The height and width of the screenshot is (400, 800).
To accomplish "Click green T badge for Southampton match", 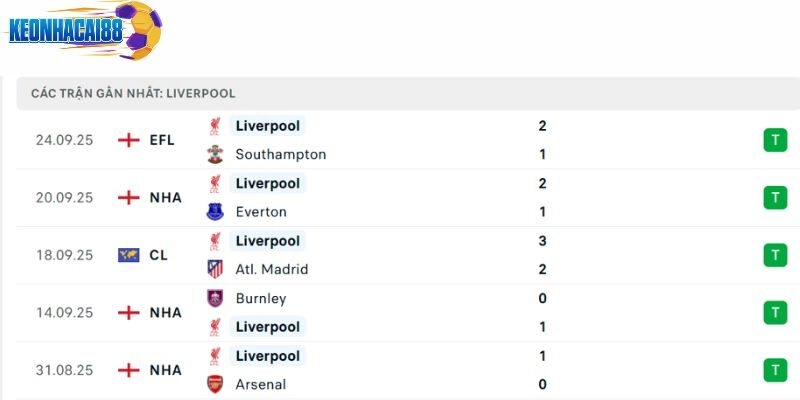I will [x=774, y=140].
